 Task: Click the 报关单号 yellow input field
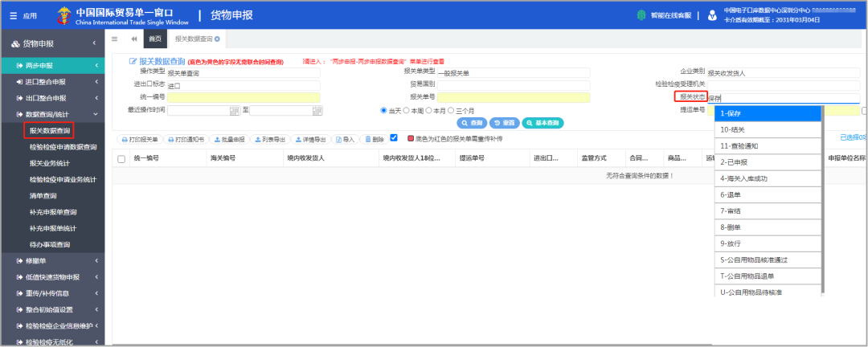tap(514, 97)
